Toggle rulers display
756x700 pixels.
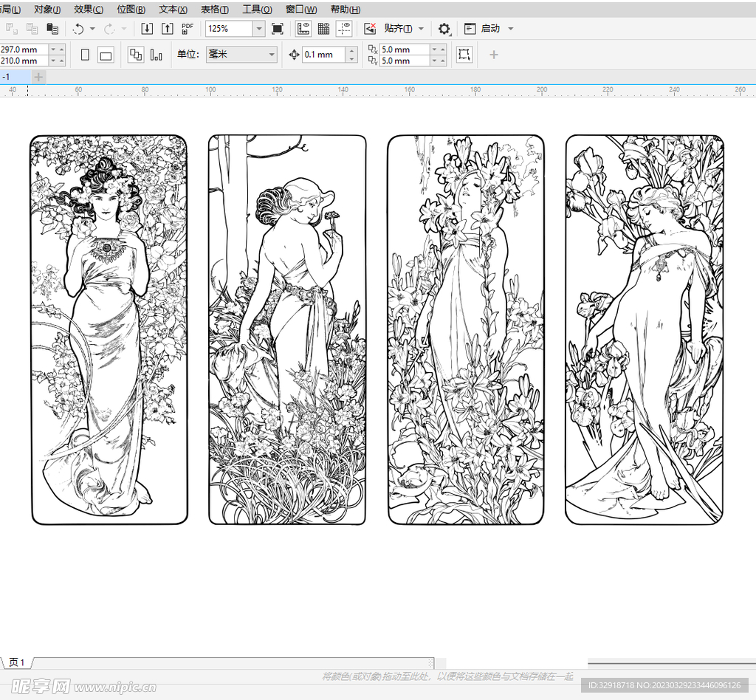(x=303, y=29)
